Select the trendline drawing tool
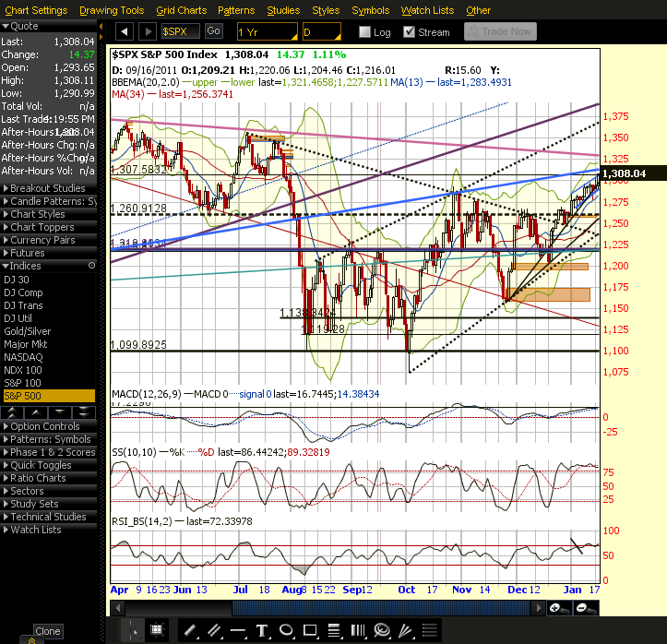Screen dimensions: 667x644 [x=190, y=630]
